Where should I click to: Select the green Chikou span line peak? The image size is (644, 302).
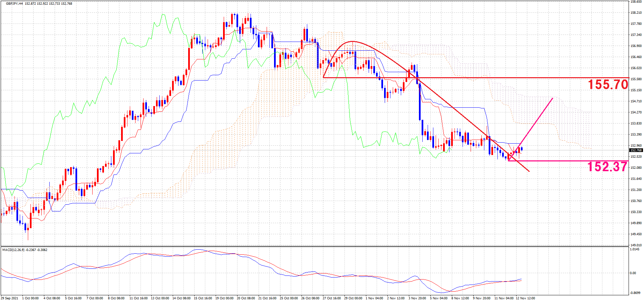pos(163,14)
